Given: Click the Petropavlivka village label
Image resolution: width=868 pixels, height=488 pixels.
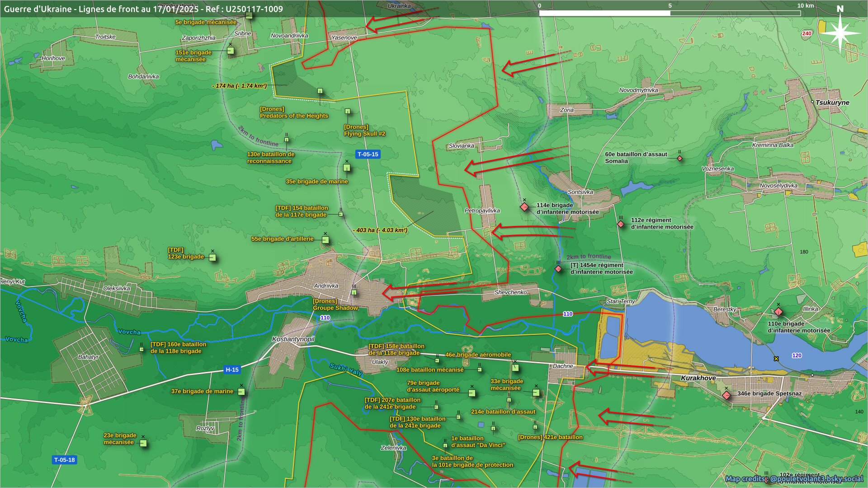Looking at the screenshot, I should pyautogui.click(x=482, y=211).
